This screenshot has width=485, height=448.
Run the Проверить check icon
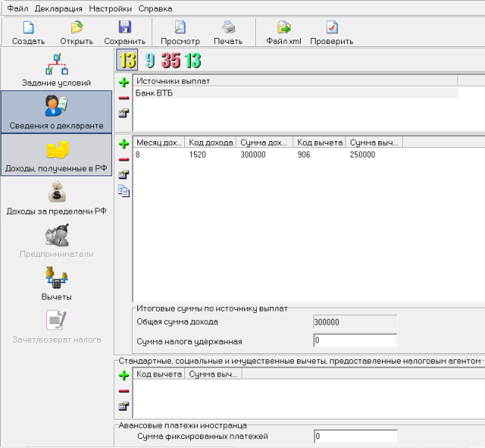[331, 28]
